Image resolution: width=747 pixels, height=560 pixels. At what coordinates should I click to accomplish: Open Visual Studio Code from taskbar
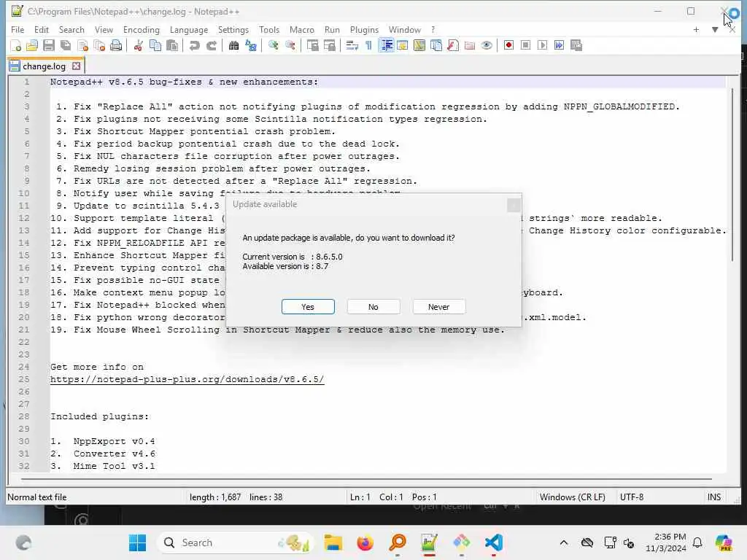click(x=494, y=542)
